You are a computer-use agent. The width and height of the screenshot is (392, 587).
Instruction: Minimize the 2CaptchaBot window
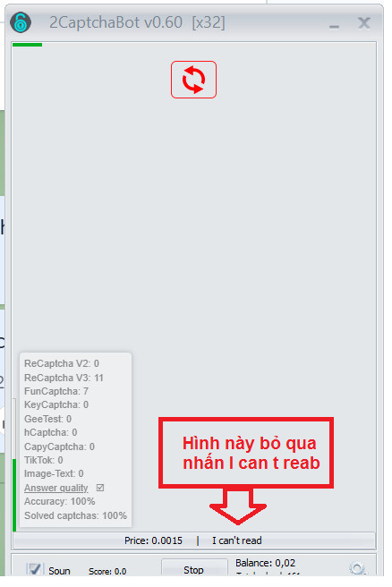click(334, 26)
